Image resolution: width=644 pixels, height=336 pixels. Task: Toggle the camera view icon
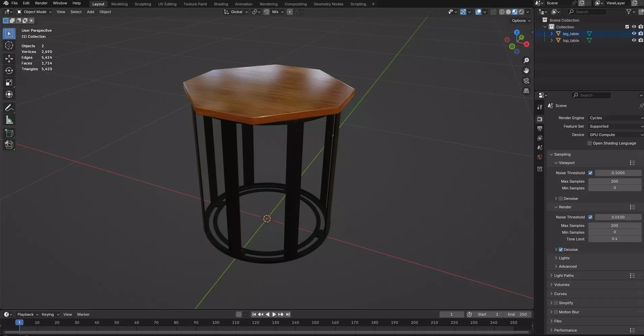526,81
